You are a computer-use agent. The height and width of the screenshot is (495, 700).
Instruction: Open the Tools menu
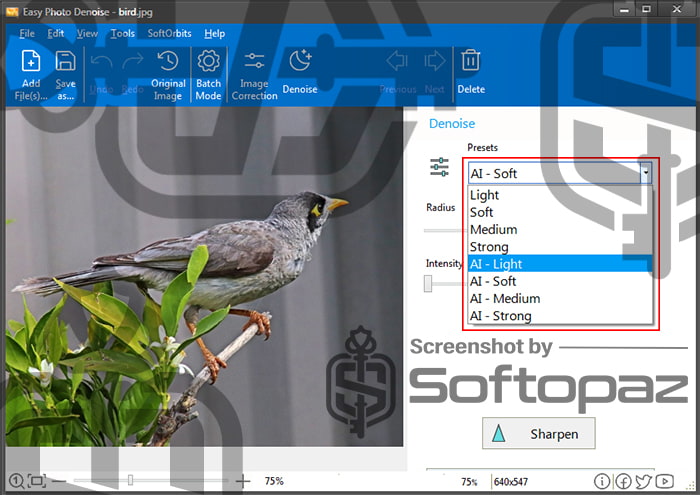[x=123, y=33]
